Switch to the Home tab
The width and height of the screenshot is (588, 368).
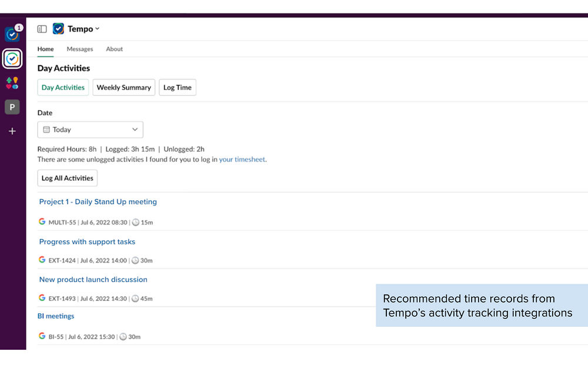pos(45,49)
